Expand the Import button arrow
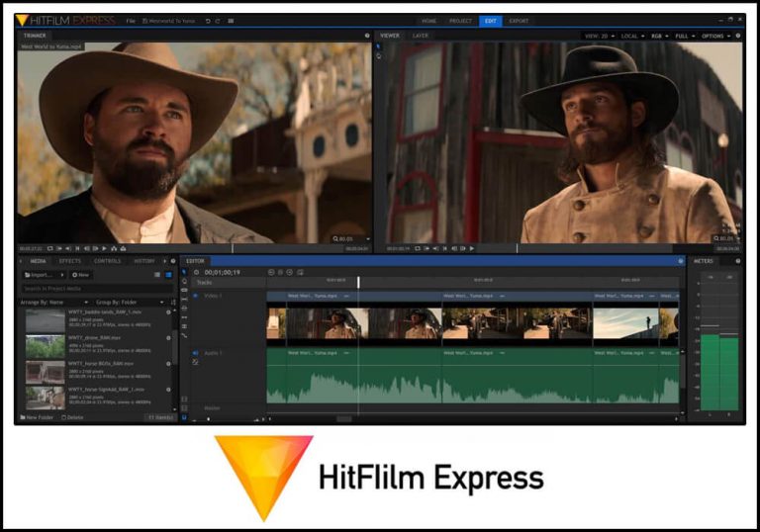This screenshot has width=760, height=532. coord(62,275)
